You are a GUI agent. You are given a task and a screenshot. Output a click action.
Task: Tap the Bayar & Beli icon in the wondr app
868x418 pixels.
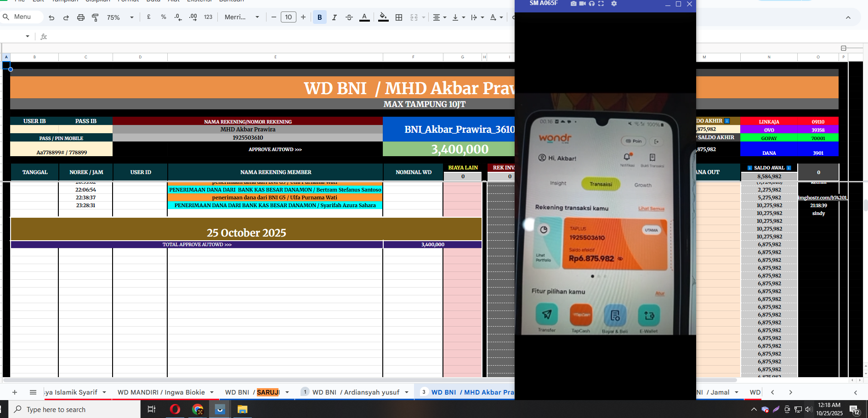(615, 316)
